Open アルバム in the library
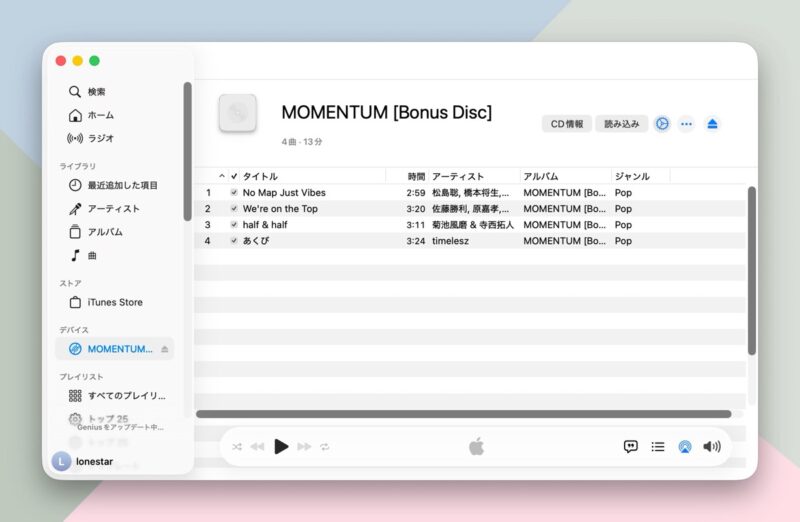Viewport: 800px width, 522px height. (95, 232)
